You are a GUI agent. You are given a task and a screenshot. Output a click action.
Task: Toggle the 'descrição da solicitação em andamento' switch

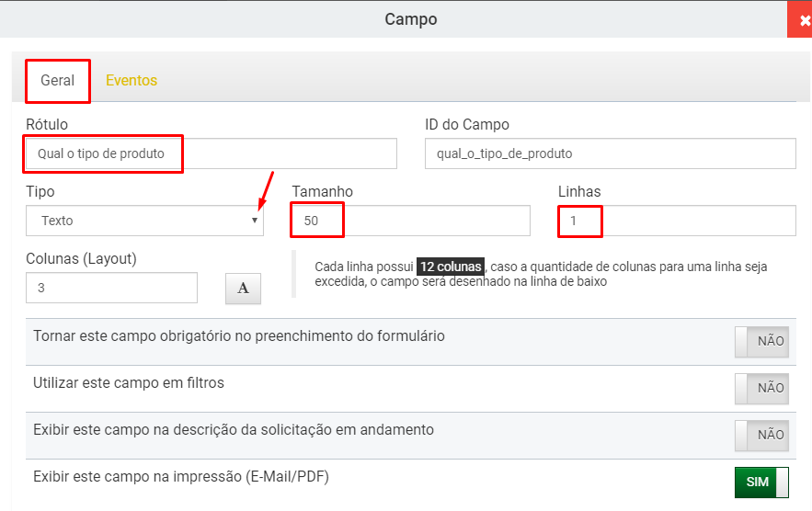pyautogui.click(x=761, y=436)
